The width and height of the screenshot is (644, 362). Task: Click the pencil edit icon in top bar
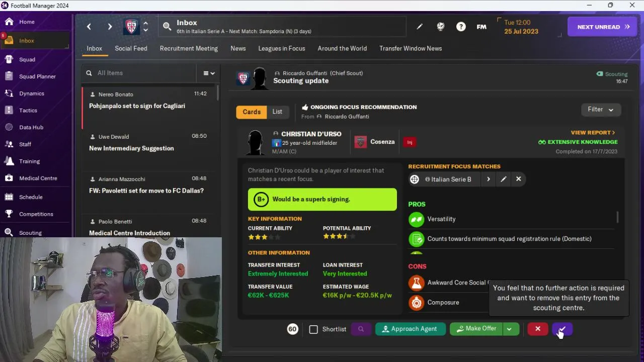coord(420,27)
